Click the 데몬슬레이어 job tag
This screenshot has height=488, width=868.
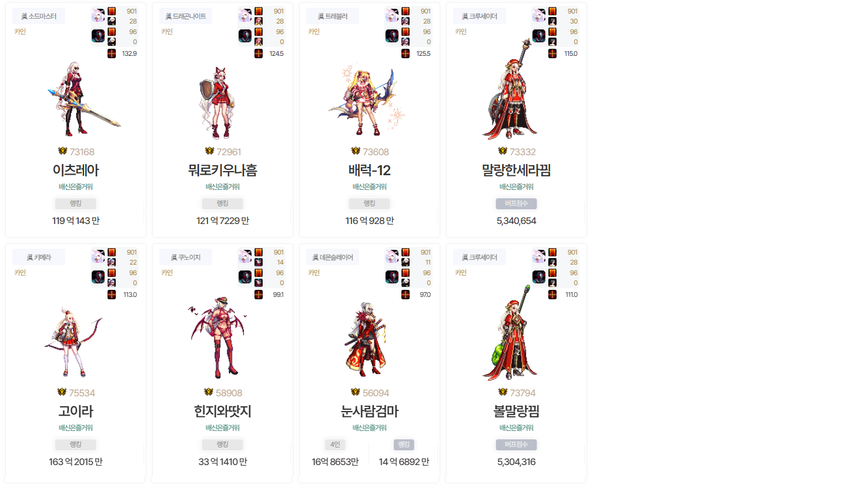(333, 258)
